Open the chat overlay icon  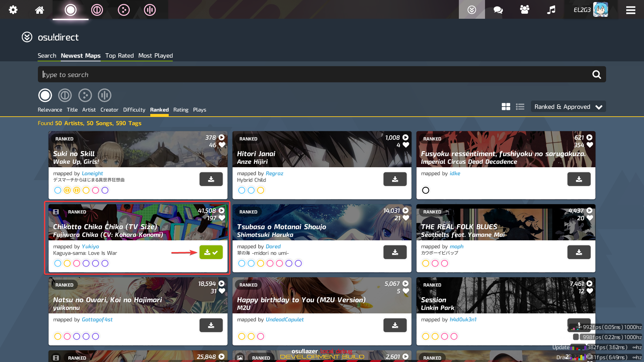click(498, 10)
